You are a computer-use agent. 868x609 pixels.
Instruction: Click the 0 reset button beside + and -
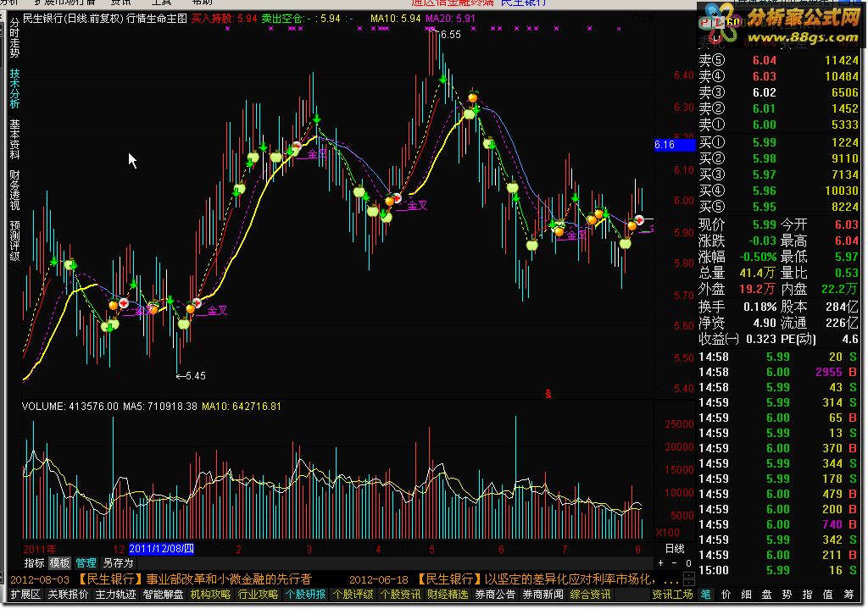point(688,563)
